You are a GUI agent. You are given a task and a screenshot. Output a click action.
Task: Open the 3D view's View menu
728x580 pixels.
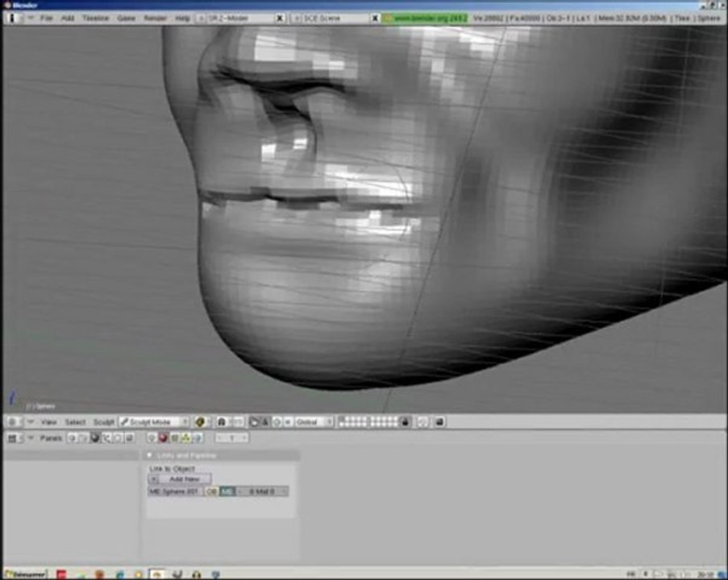pyautogui.click(x=48, y=422)
